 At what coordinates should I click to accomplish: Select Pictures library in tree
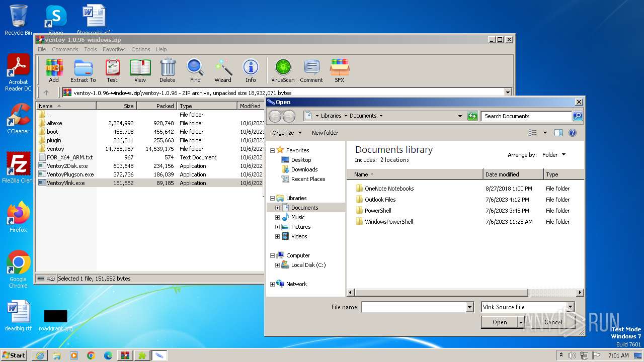(x=301, y=227)
